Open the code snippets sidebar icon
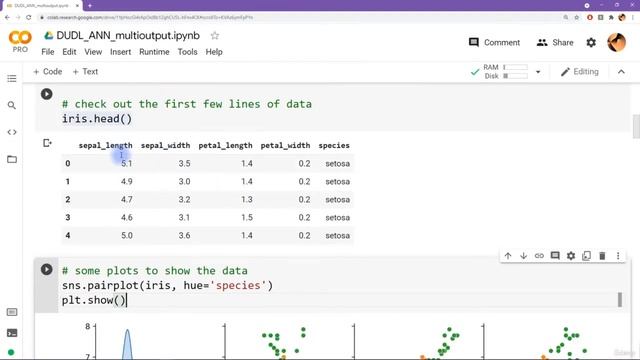Screen dimensions: 640x360 point(12,132)
